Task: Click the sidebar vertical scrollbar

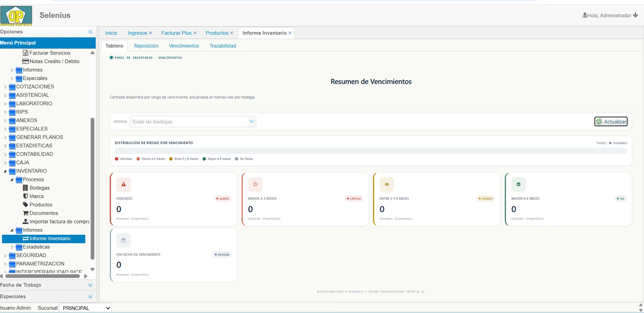Action: click(93, 189)
